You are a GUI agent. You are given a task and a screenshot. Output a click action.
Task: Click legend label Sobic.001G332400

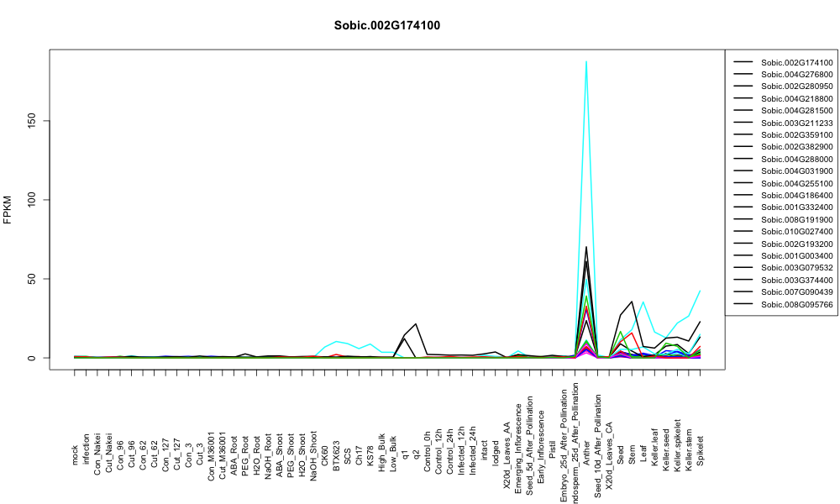796,207
